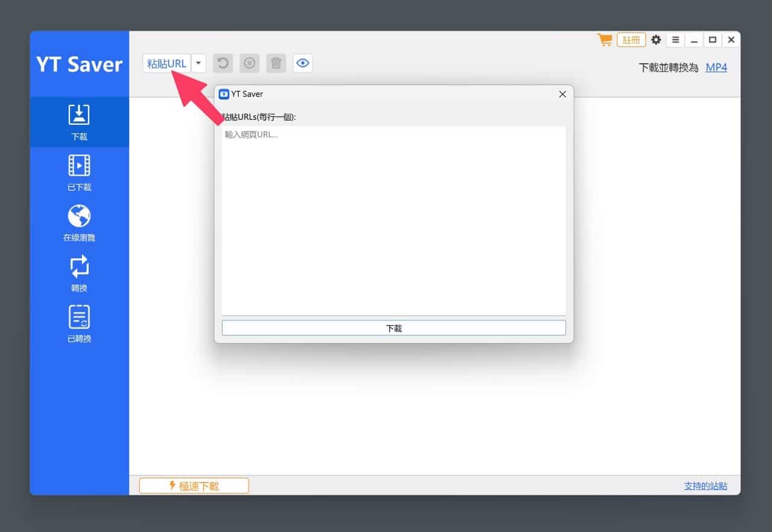772x532 pixels.
Task: Click the resume/retry all circular arrow icon
Action: (223, 63)
